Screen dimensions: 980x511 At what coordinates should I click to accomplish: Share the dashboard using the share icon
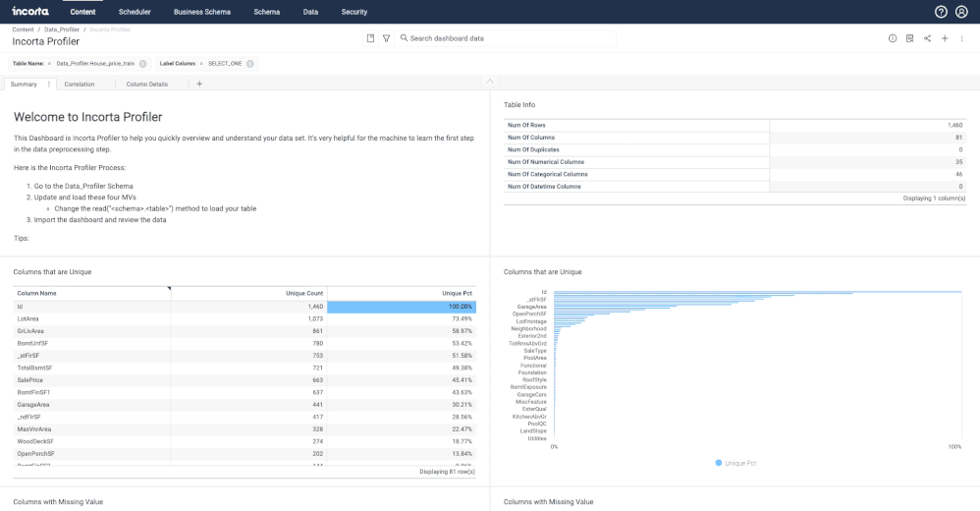tap(927, 38)
